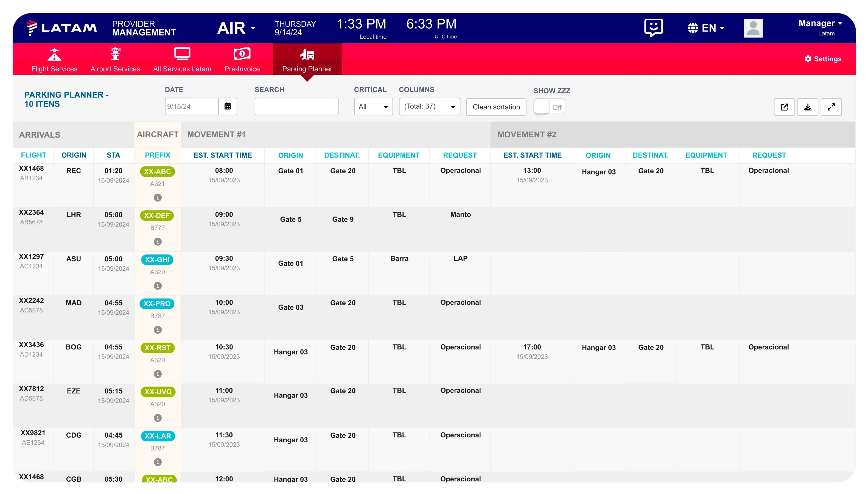The height and width of the screenshot is (494, 868).
Task: Select the XX-PRO prefix badge
Action: click(x=157, y=304)
